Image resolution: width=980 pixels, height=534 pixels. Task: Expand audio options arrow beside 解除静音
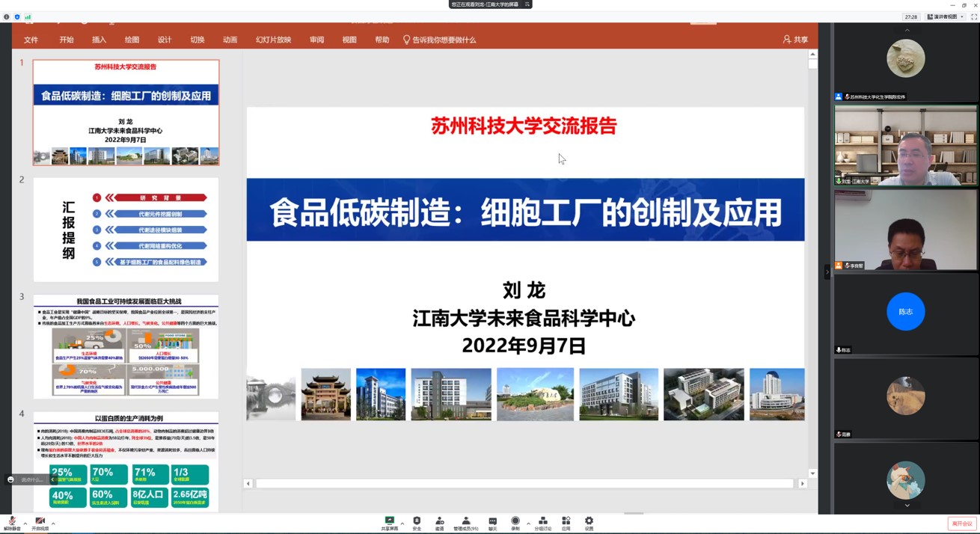[25, 524]
